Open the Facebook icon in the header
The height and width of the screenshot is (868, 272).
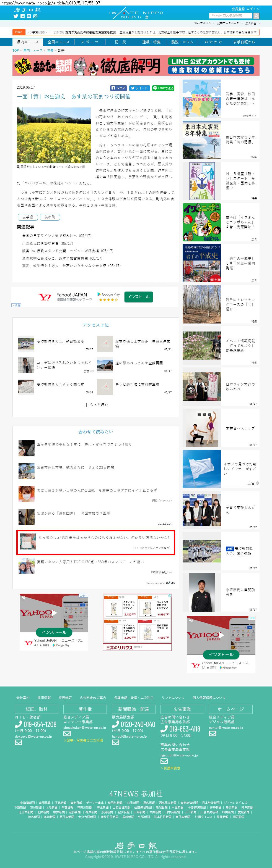(x=22, y=16)
